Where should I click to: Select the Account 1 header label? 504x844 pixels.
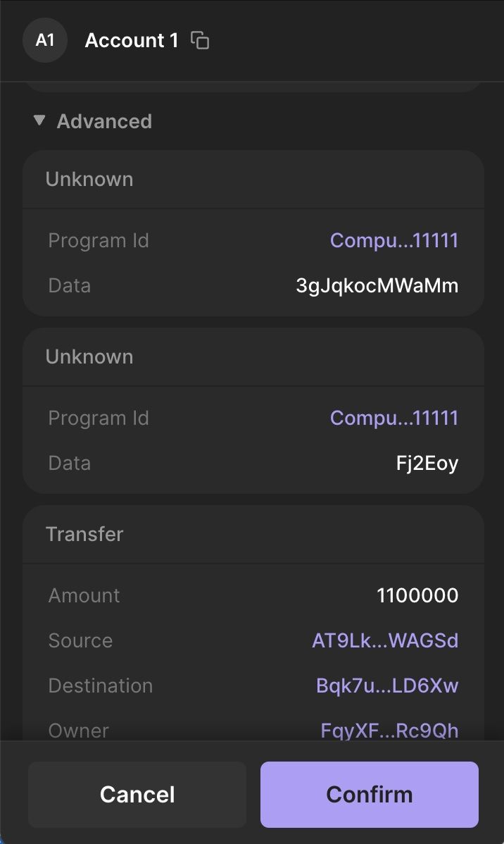(132, 40)
